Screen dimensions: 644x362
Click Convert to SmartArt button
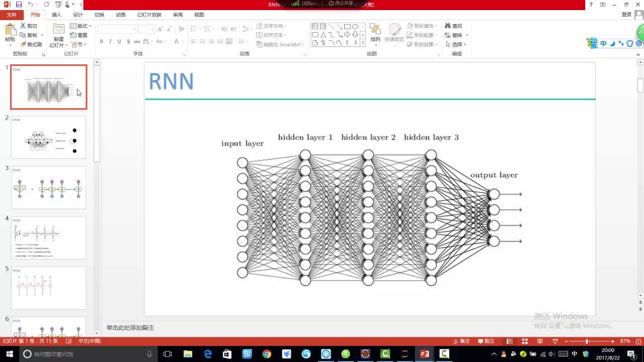[280, 45]
